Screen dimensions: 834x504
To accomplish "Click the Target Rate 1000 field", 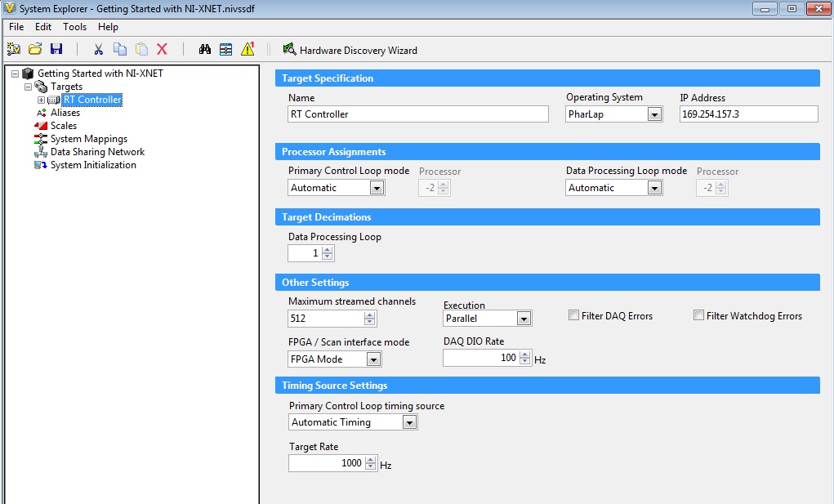I will (x=327, y=463).
